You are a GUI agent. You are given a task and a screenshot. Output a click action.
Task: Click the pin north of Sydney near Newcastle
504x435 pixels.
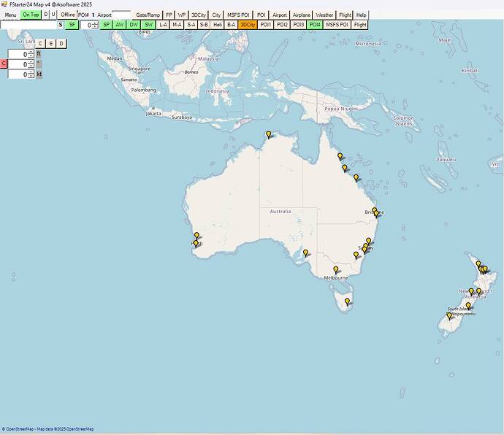pyautogui.click(x=369, y=242)
